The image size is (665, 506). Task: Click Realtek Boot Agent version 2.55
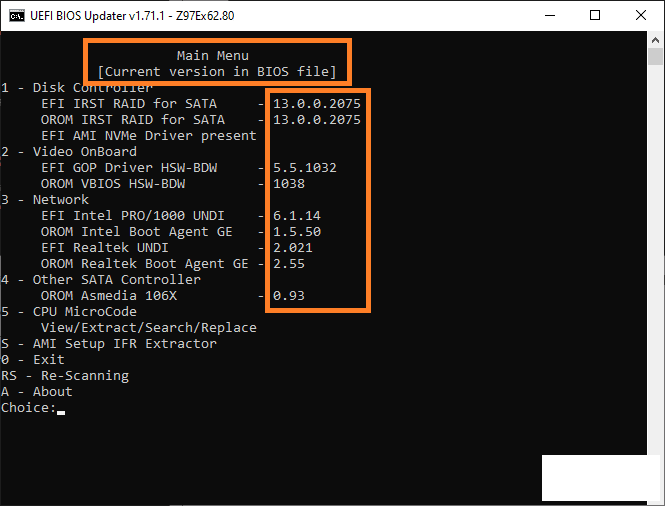coord(289,264)
